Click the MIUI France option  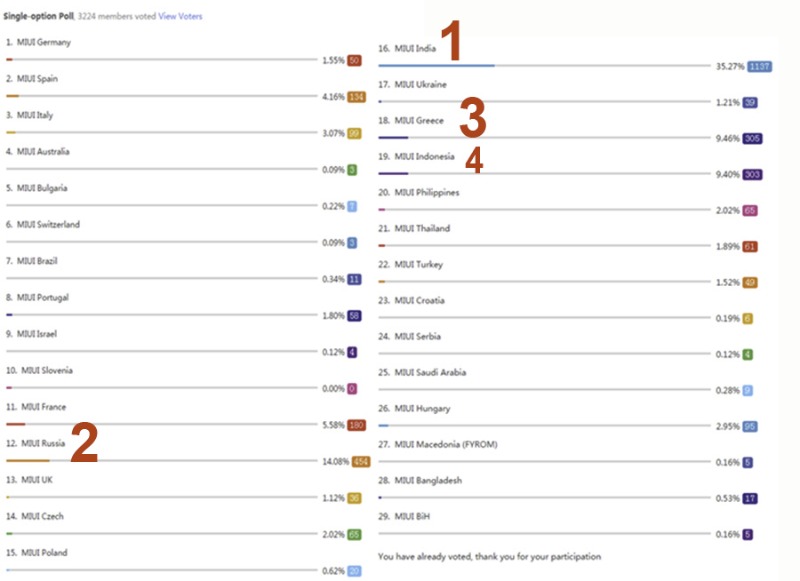pyautogui.click(x=43, y=407)
